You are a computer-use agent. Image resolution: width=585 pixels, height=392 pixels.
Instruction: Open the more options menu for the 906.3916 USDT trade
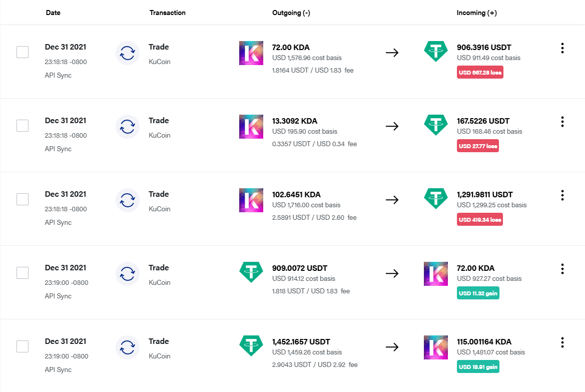(562, 48)
